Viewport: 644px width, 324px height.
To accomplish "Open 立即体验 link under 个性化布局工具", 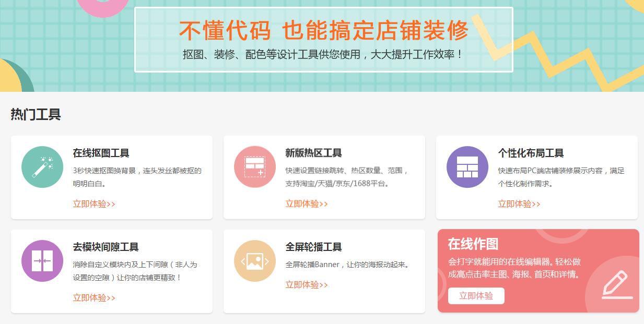I will coord(519,204).
